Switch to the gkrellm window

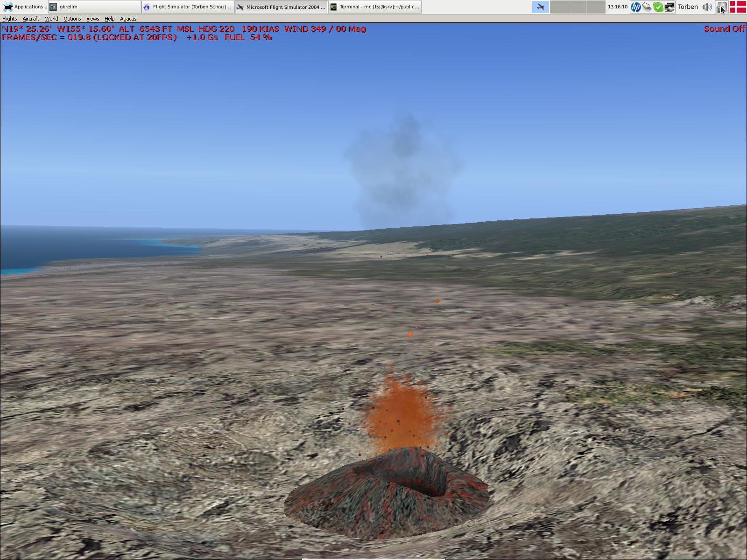point(94,7)
